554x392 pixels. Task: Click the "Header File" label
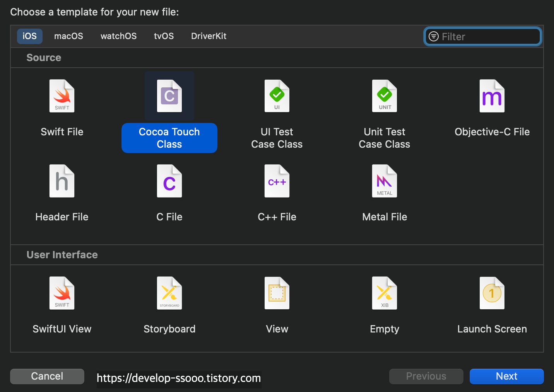coord(62,217)
